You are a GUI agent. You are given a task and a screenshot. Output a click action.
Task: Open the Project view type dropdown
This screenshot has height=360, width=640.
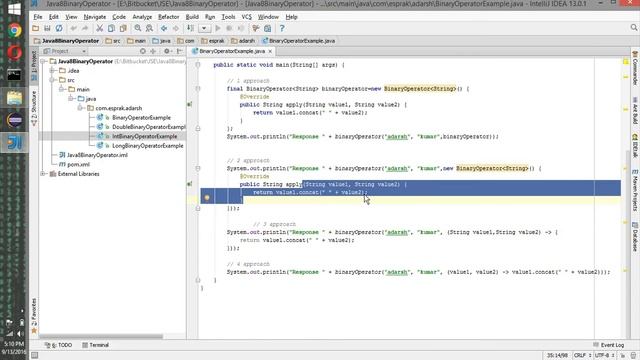65,51
